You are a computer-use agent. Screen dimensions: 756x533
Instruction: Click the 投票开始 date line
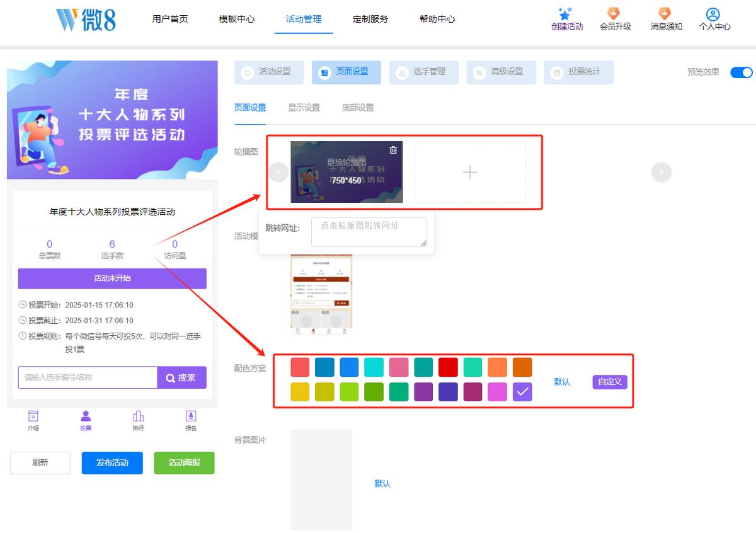click(x=76, y=305)
